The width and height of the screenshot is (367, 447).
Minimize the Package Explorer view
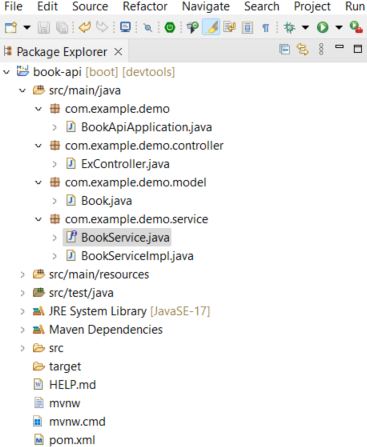tap(339, 47)
